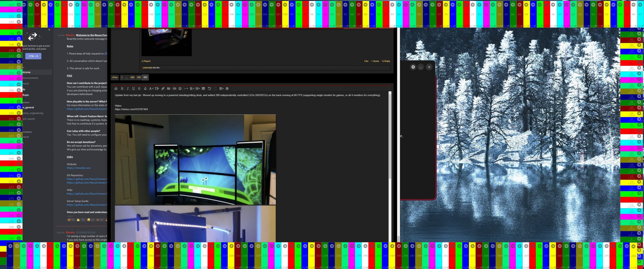Viewport: 644px width, 269px height.
Task: Report the forum post
Action: tap(146, 61)
